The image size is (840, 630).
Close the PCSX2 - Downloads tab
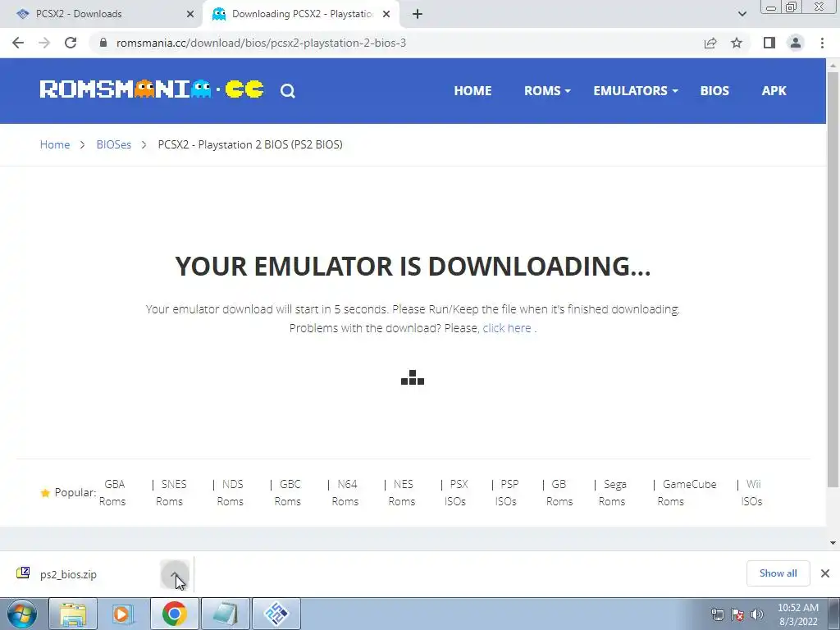point(189,14)
